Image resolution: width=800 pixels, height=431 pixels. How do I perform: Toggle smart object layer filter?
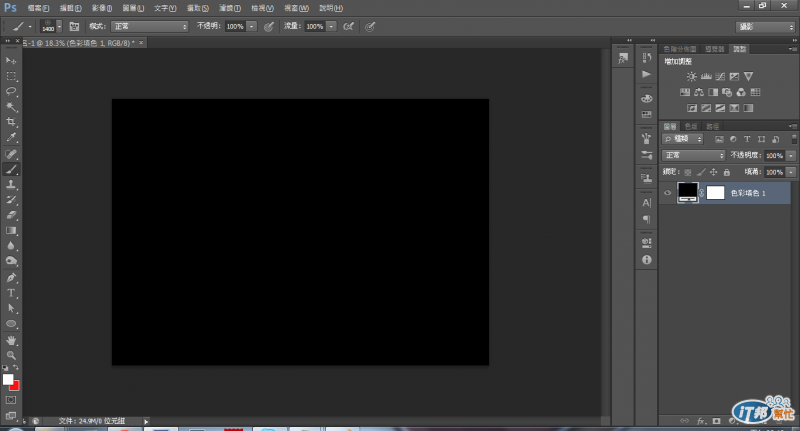tap(776, 139)
